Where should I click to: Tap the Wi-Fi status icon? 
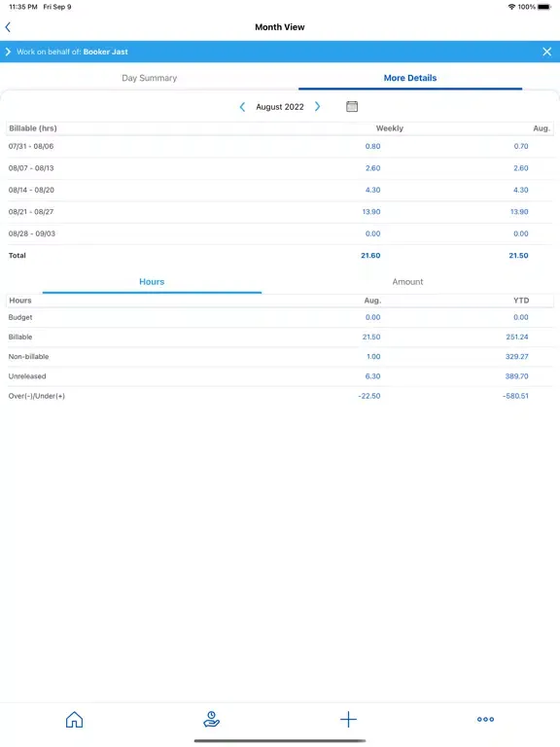[512, 7]
